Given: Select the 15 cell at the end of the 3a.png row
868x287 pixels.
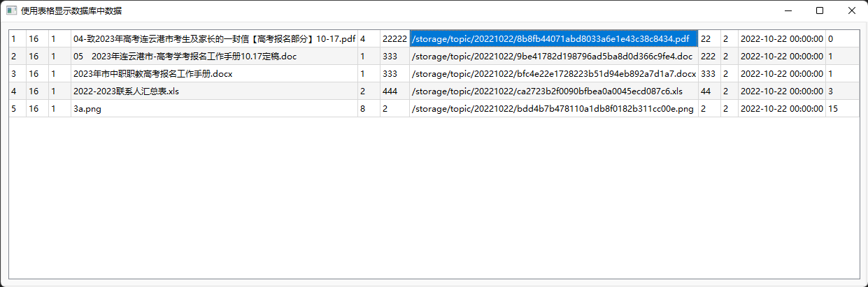Looking at the screenshot, I should (x=842, y=109).
